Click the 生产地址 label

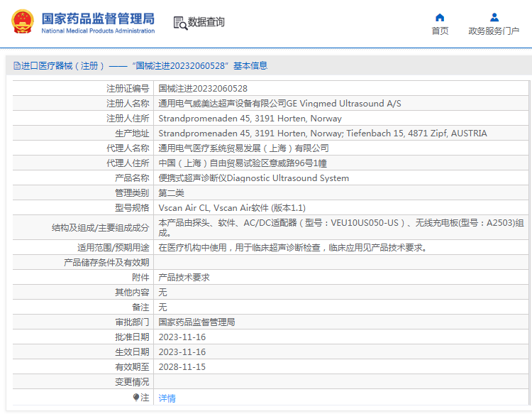pyautogui.click(x=132, y=134)
